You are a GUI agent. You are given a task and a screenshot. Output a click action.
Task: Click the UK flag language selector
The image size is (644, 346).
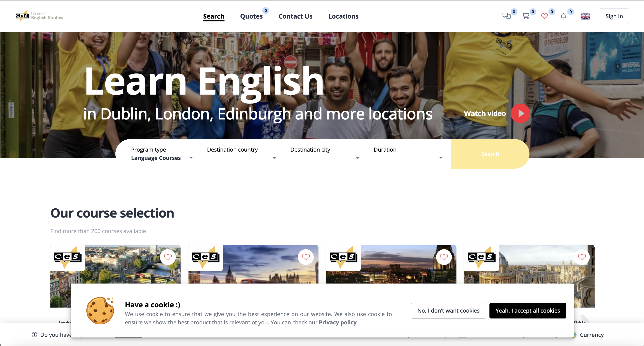pos(585,16)
